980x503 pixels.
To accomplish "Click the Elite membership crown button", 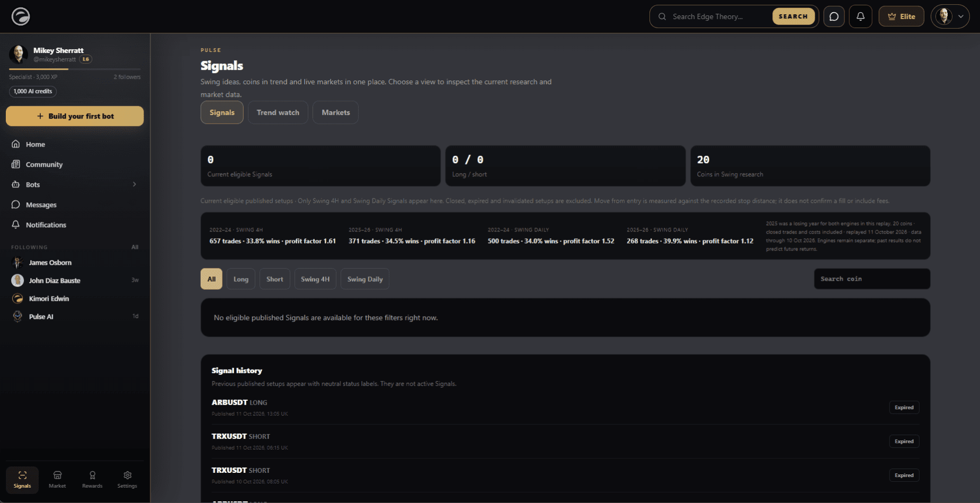I will click(901, 16).
